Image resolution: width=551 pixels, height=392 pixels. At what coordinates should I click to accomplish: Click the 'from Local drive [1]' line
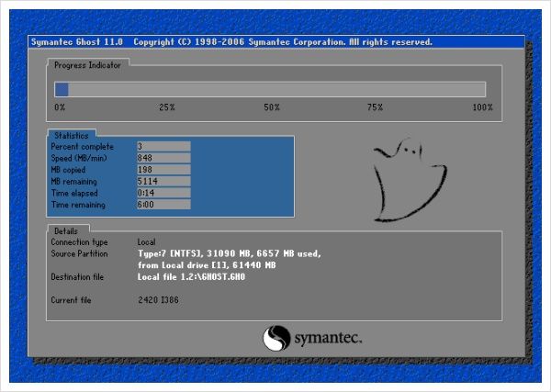click(x=207, y=265)
